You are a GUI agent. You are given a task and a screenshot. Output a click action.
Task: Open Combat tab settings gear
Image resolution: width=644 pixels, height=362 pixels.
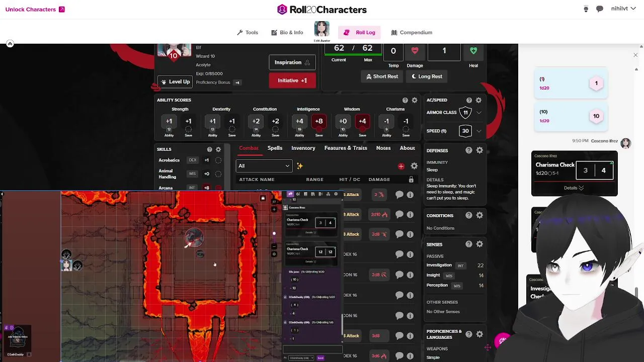point(414,166)
